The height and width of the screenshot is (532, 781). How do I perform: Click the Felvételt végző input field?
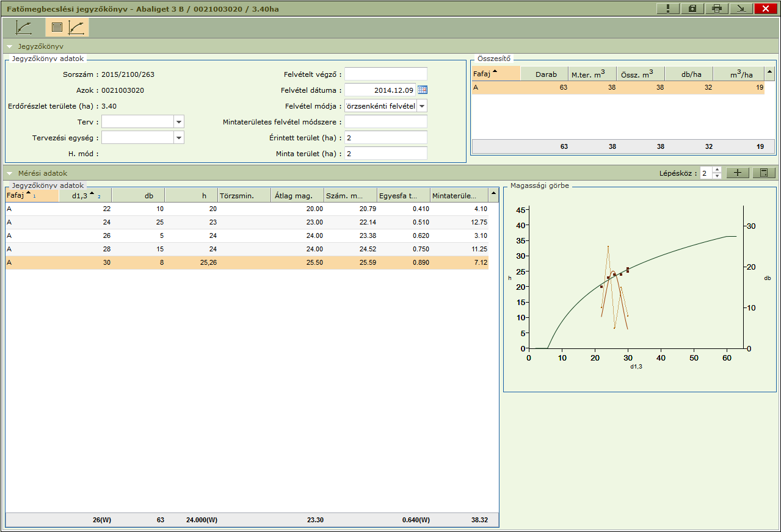(x=386, y=74)
